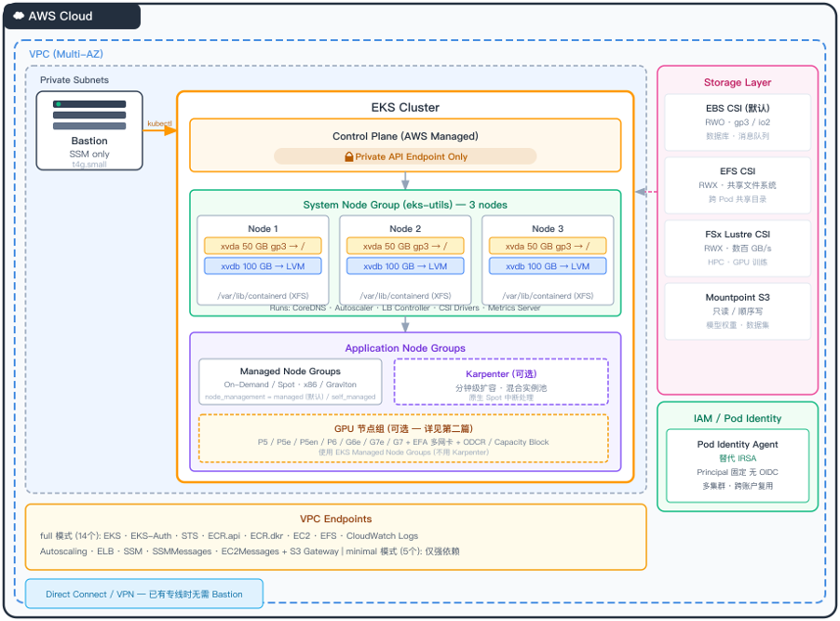Click the arrow below the Control Plane box
Screen dimensions: 840x621
click(x=405, y=181)
